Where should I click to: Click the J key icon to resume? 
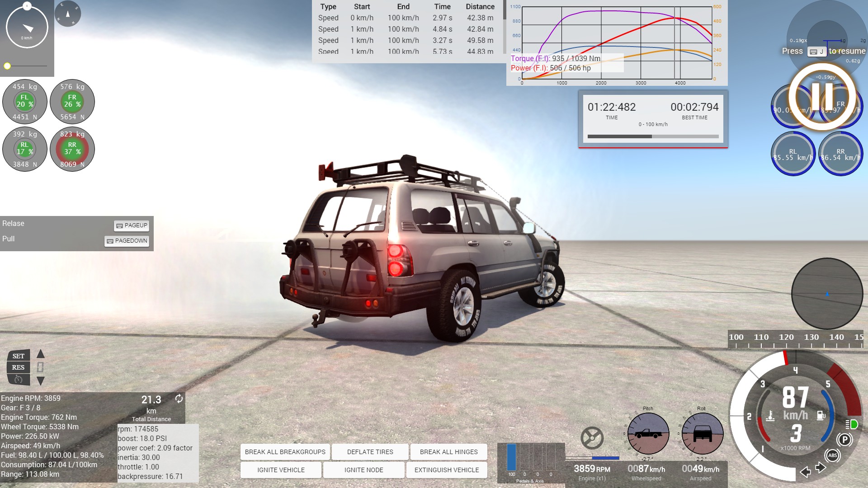(x=817, y=52)
